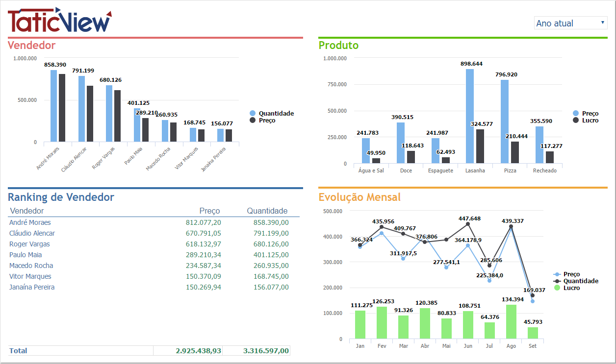Image resolution: width=616 pixels, height=364 pixels.
Task: Select Janaína Pereira row in the ranking table
Action: click(x=32, y=287)
